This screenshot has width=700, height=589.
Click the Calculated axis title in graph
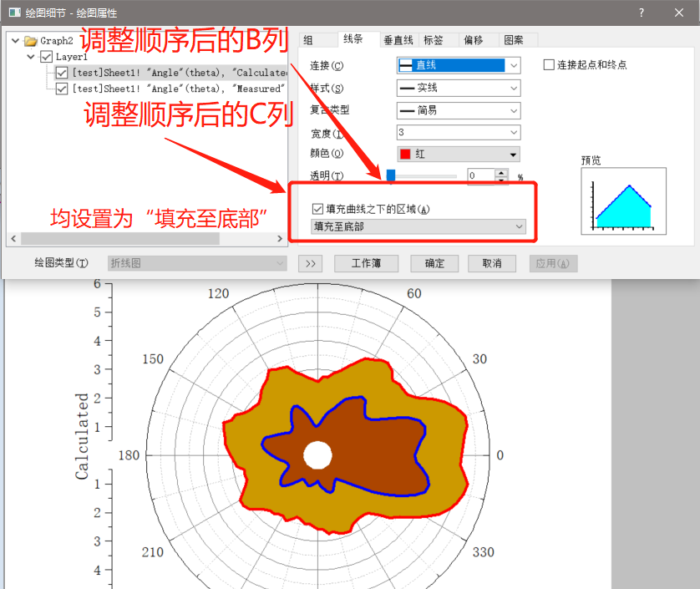click(x=82, y=436)
